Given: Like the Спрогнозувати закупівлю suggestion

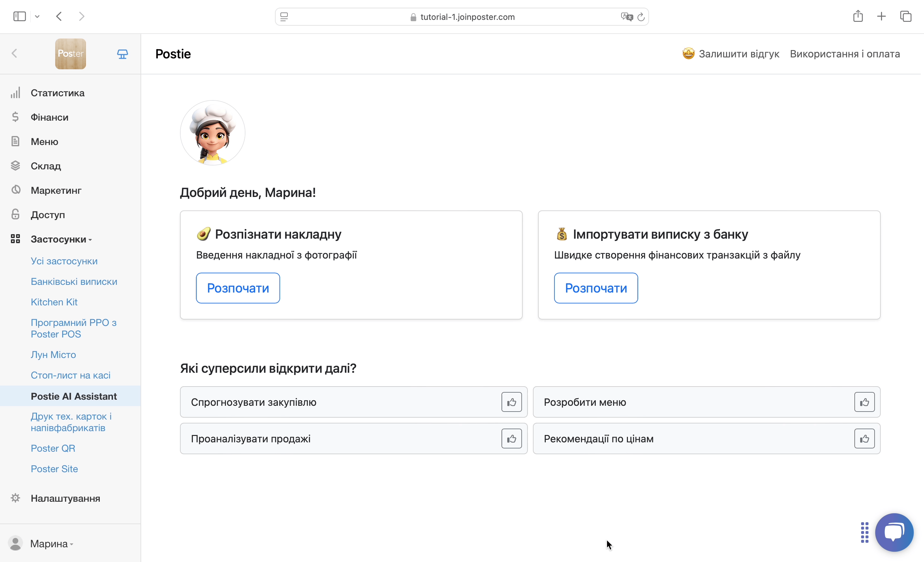Looking at the screenshot, I should coord(511,402).
